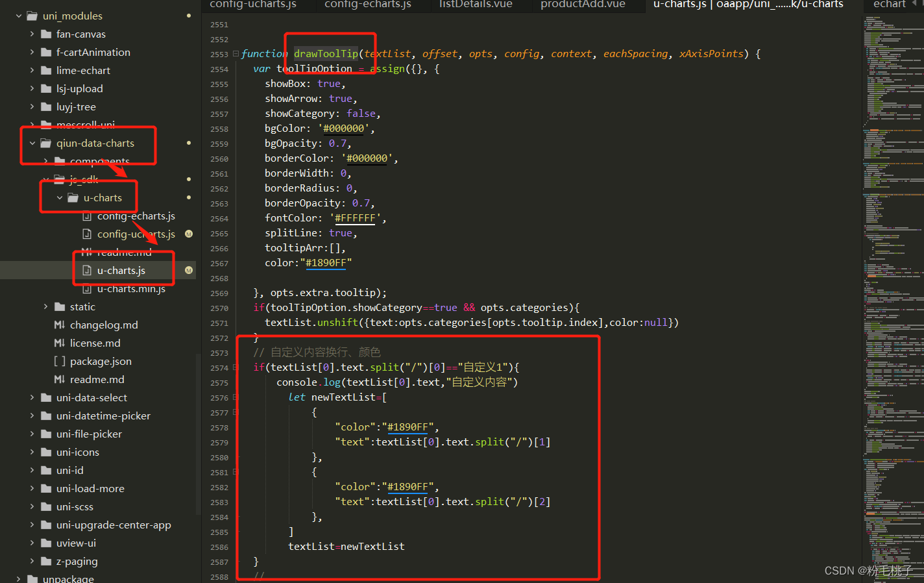Image resolution: width=924 pixels, height=583 pixels.
Task: Select the u-charts.js oaapp tab
Action: click(748, 5)
